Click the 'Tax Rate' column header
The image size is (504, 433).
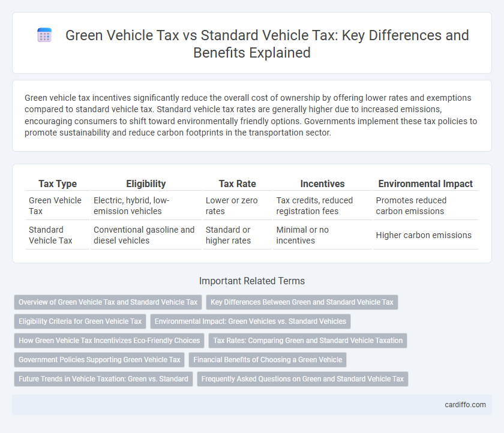click(x=237, y=184)
